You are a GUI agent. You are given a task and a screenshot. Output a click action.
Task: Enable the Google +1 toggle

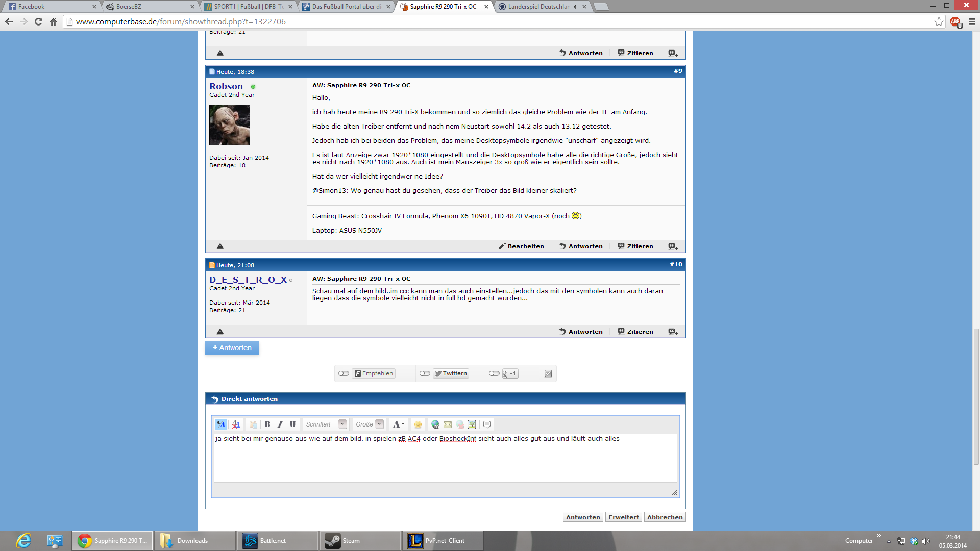(x=494, y=373)
